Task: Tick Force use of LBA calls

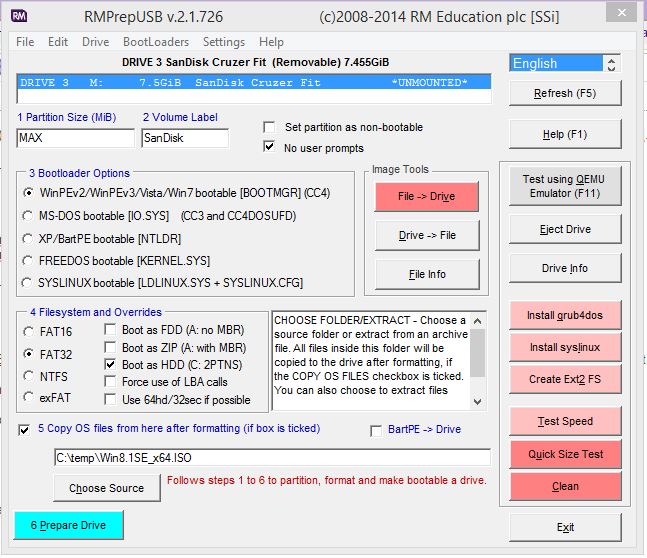Action: coord(110,381)
